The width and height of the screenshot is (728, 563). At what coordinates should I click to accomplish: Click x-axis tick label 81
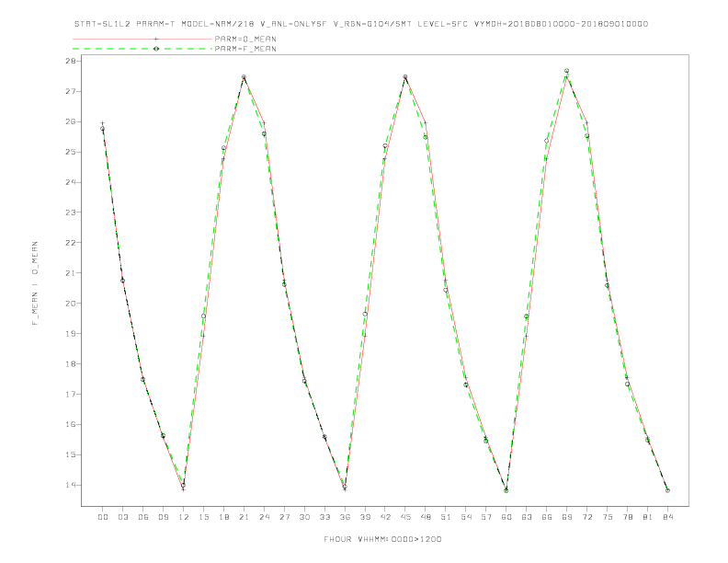(648, 517)
